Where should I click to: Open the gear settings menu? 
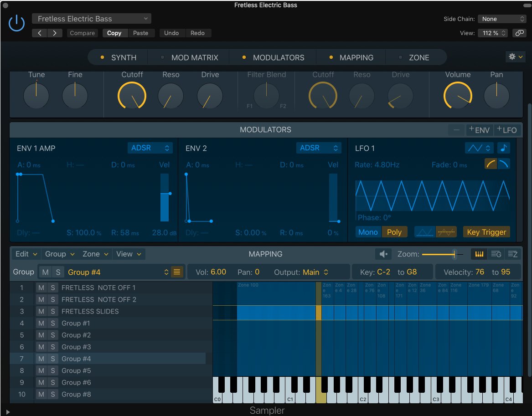point(515,57)
